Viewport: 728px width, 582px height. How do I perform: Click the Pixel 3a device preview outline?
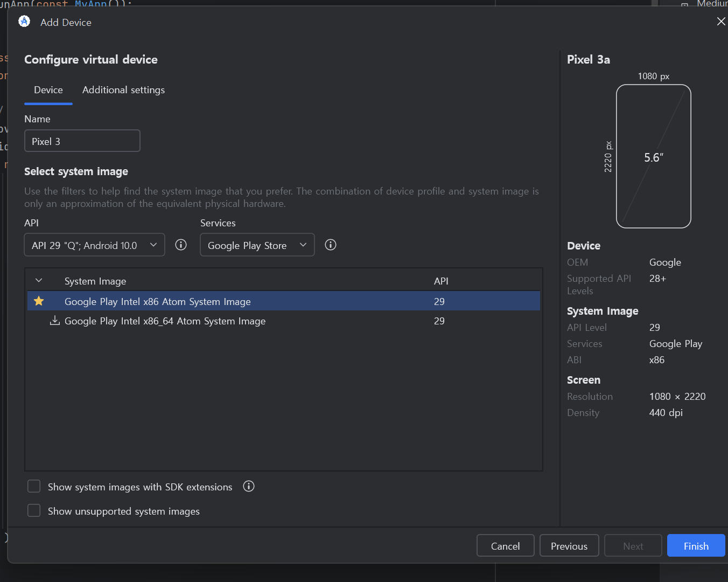(653, 156)
